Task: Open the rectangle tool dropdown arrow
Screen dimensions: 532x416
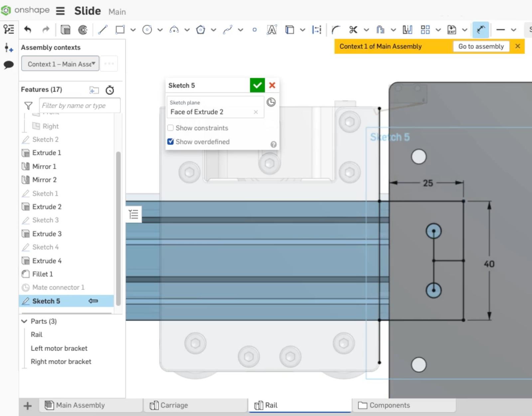Action: 133,30
